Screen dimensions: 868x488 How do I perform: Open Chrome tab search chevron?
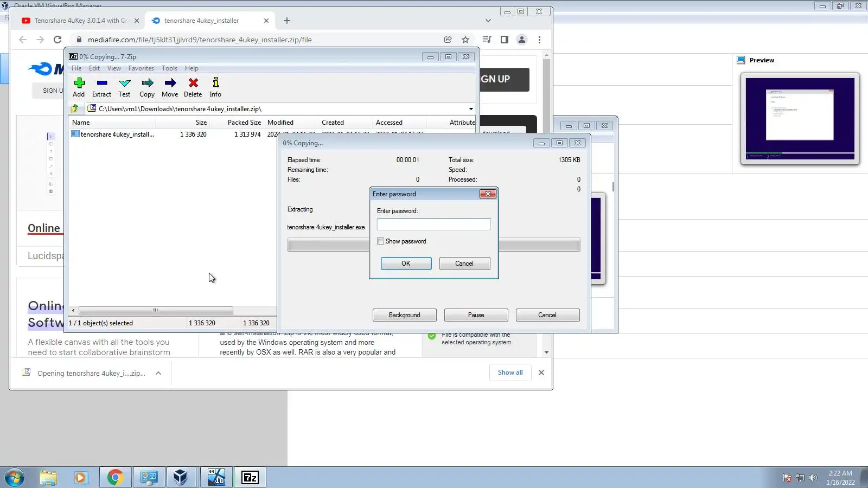pyautogui.click(x=488, y=21)
